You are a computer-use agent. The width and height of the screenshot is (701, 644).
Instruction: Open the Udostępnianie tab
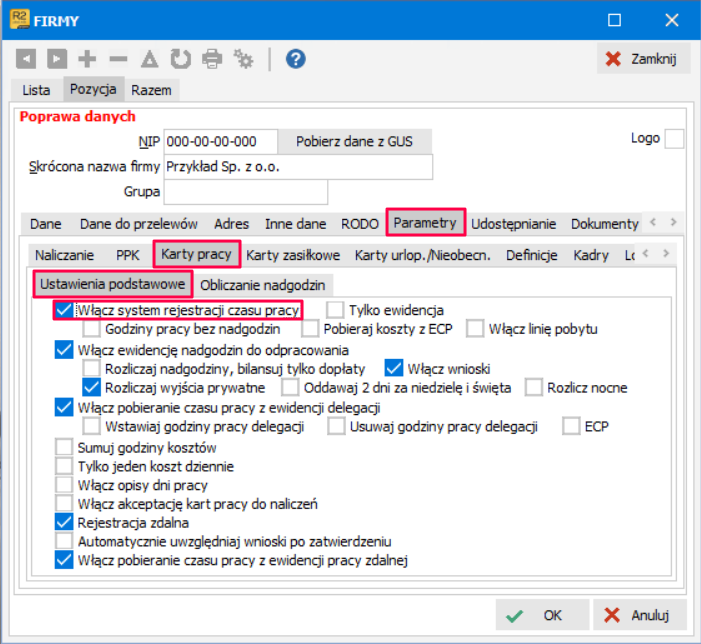point(514,224)
